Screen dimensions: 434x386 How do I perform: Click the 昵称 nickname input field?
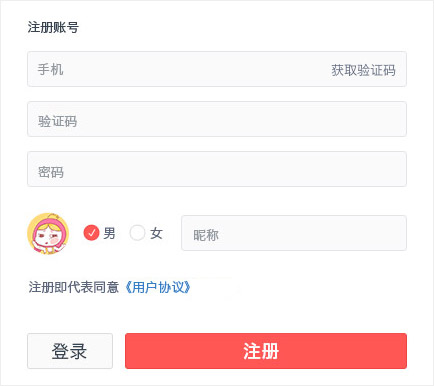[x=294, y=233]
